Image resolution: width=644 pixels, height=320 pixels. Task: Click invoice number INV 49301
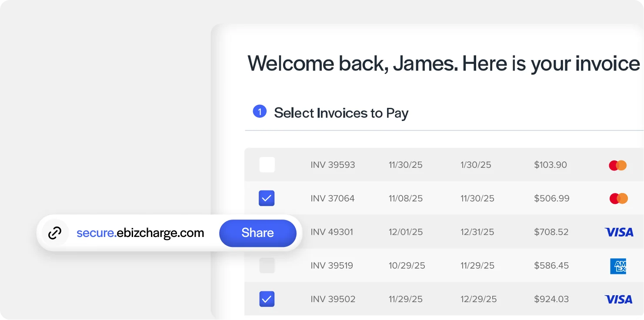(x=332, y=232)
